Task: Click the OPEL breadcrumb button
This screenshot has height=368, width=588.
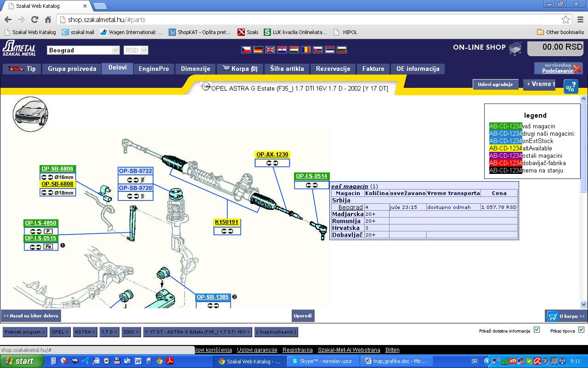Action: (x=60, y=332)
